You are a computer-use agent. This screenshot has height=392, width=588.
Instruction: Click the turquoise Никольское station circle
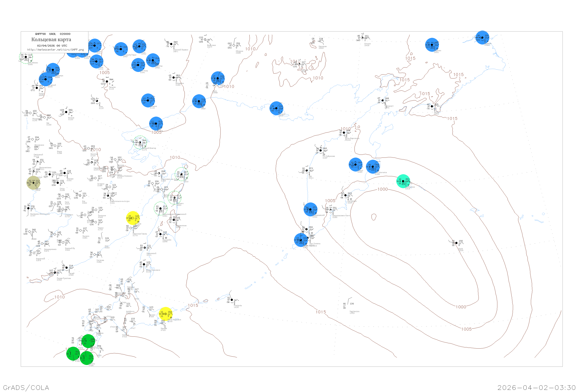403,181
